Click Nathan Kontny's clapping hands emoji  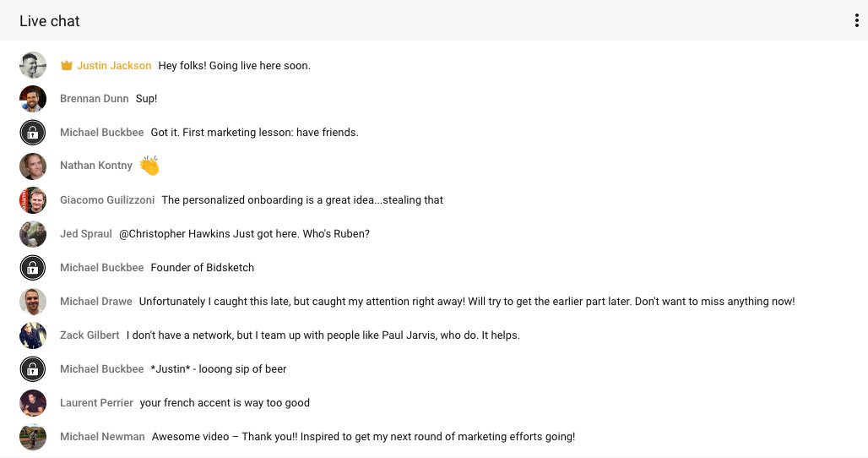[x=149, y=166]
